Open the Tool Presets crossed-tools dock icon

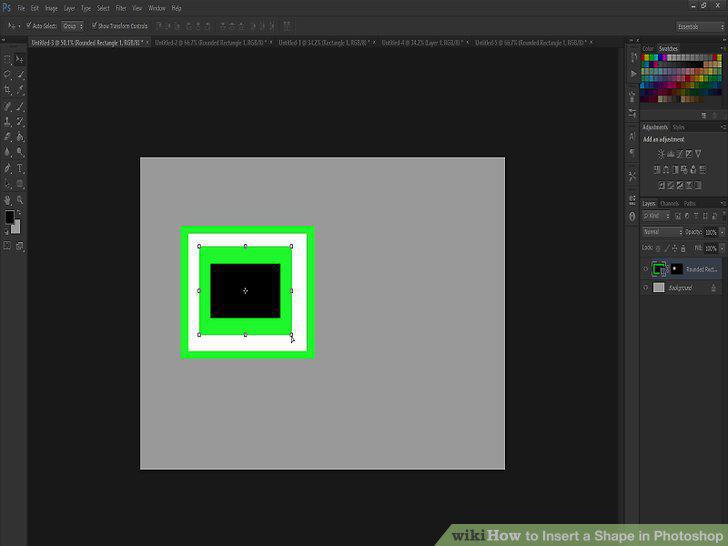click(x=632, y=176)
